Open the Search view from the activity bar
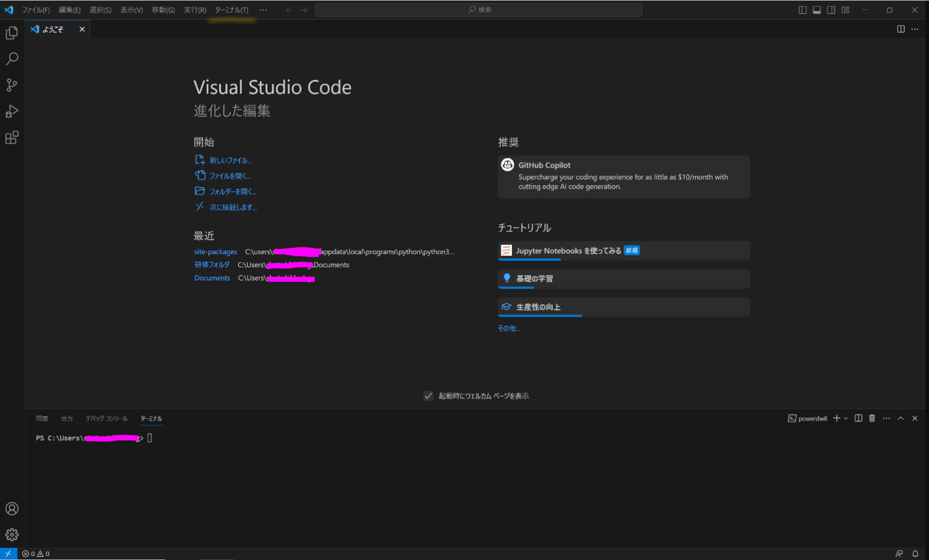 click(x=12, y=59)
